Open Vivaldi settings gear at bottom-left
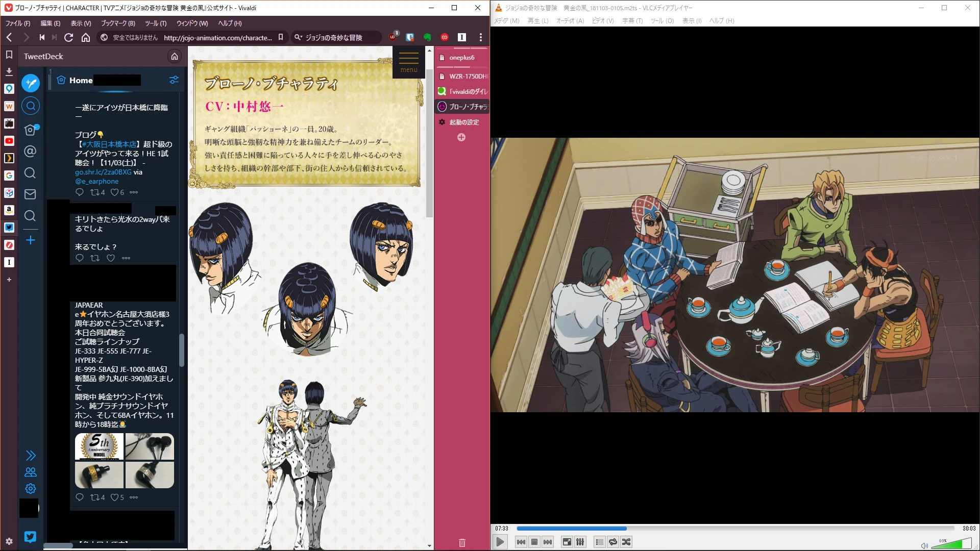Screen dimensions: 980x551 tap(9, 541)
